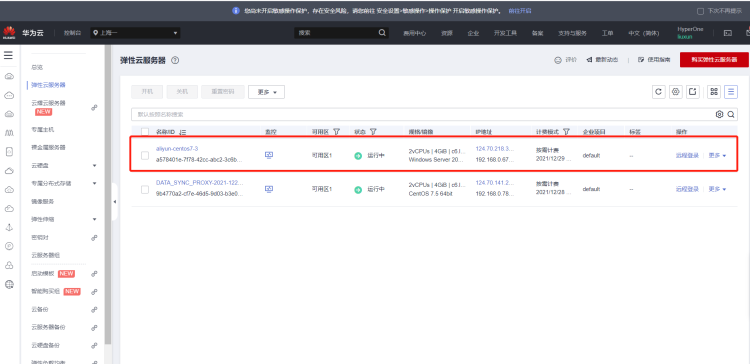Open the aliyun-centos7-3 server name link
This screenshot has width=750, height=364.
click(177, 149)
